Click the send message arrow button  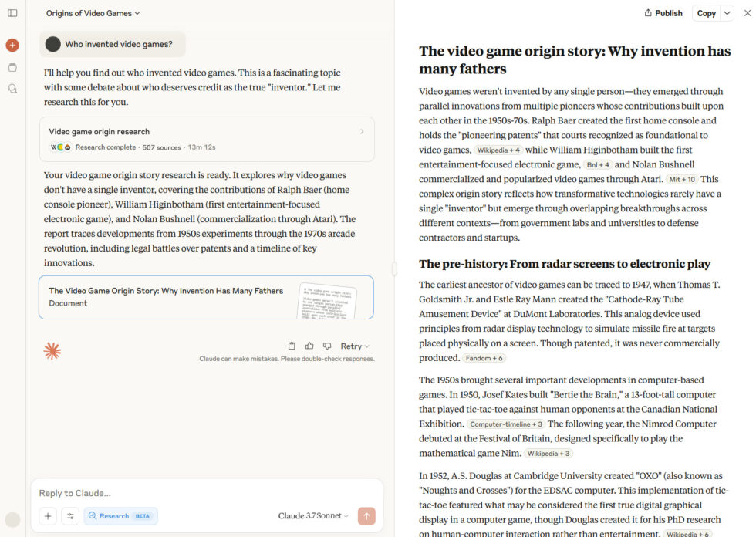(366, 516)
